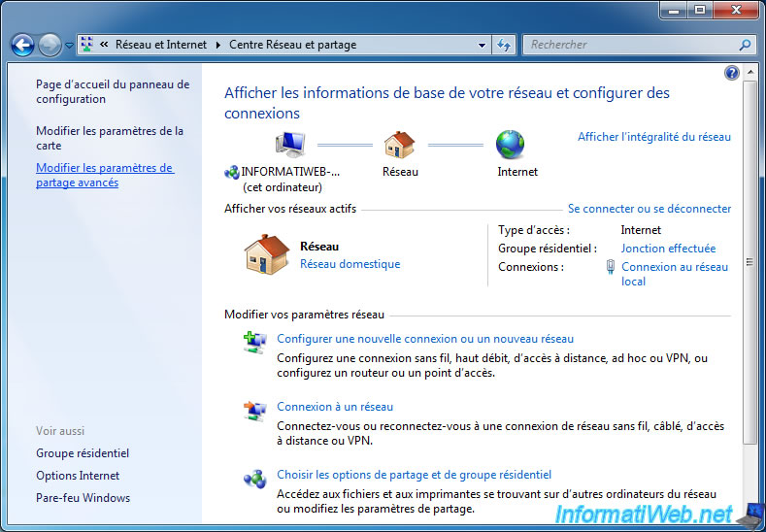Open Modifier les paramètres de partage avancés
This screenshot has width=766, height=532.
(x=105, y=176)
